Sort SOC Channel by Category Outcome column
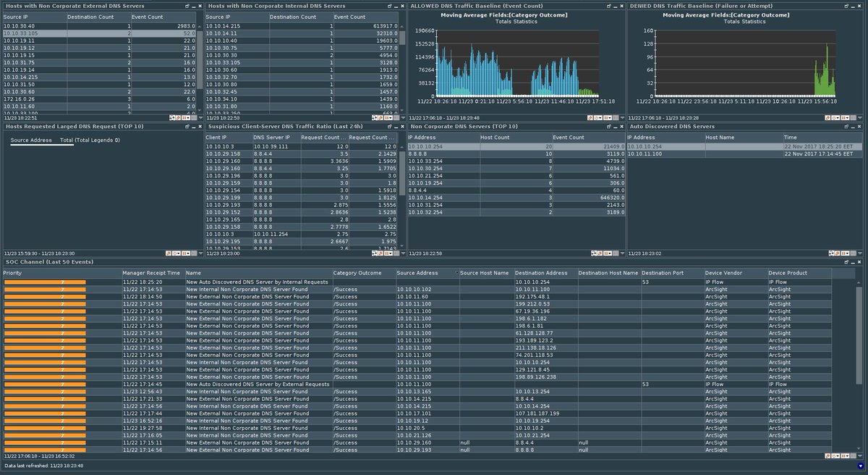Viewport: 868px width, 475px height. (363, 273)
